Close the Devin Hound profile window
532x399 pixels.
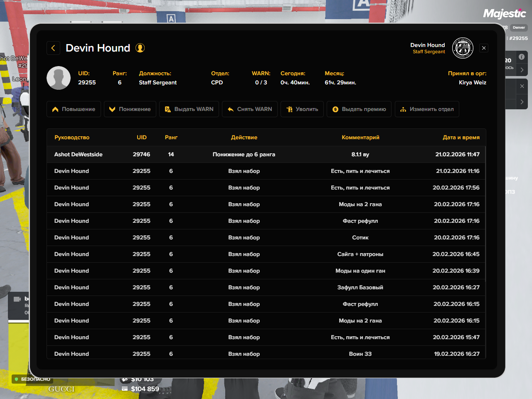(x=484, y=48)
